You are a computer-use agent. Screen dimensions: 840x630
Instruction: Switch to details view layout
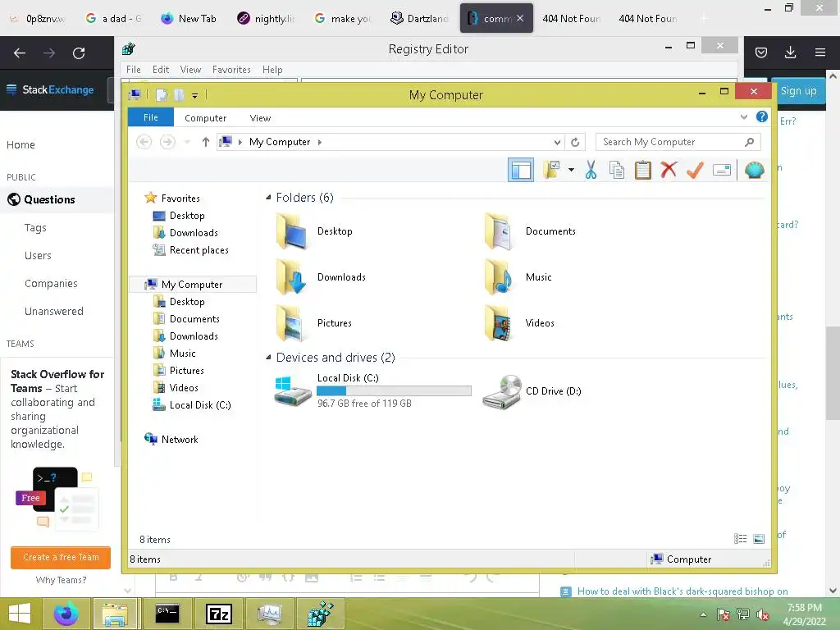click(x=741, y=539)
